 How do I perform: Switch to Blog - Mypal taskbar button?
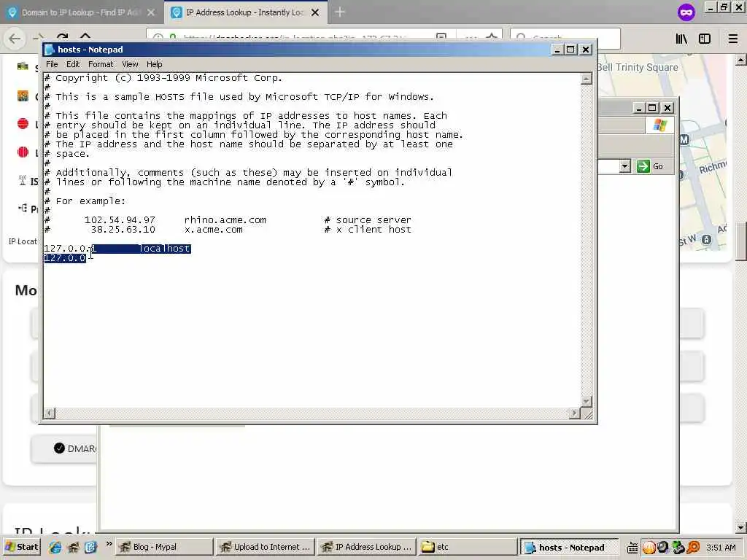[164, 547]
